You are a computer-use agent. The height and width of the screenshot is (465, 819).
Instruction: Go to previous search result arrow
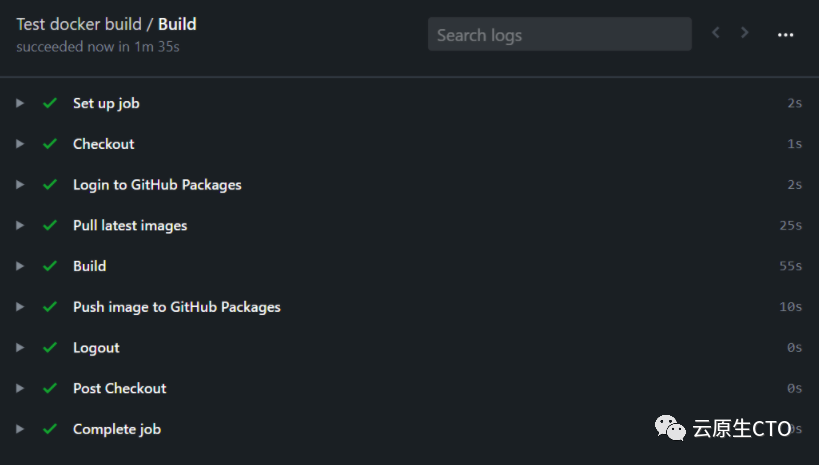point(715,33)
